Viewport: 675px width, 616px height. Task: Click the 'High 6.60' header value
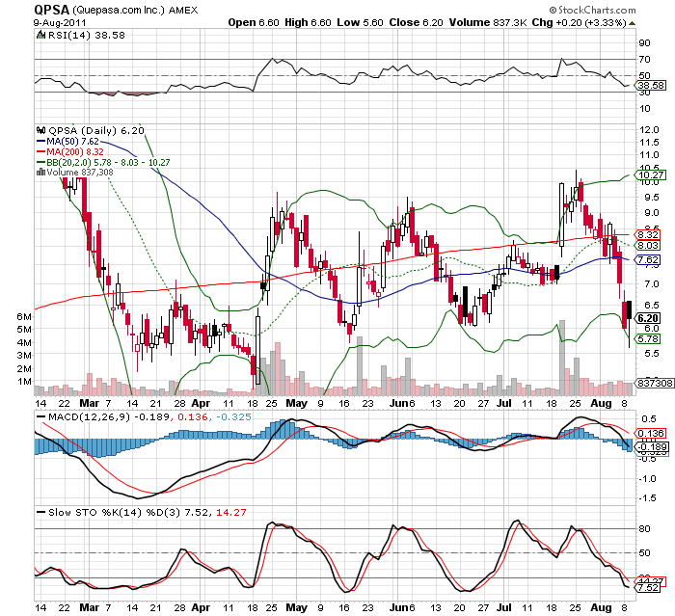(x=308, y=22)
